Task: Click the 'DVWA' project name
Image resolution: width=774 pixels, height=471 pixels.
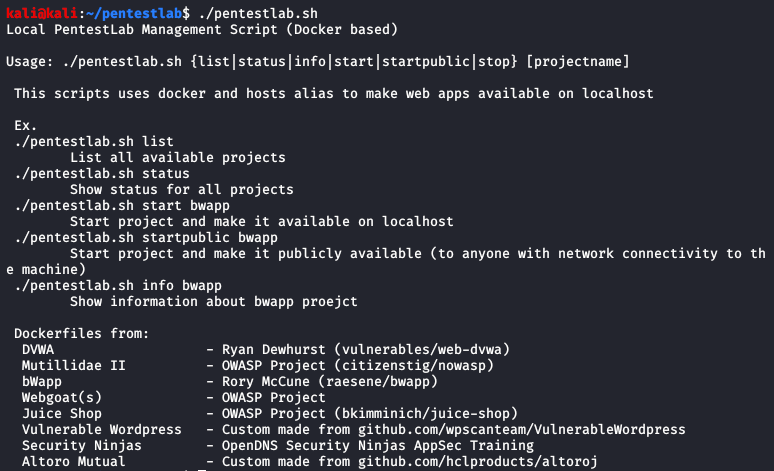Action: [x=38, y=350]
